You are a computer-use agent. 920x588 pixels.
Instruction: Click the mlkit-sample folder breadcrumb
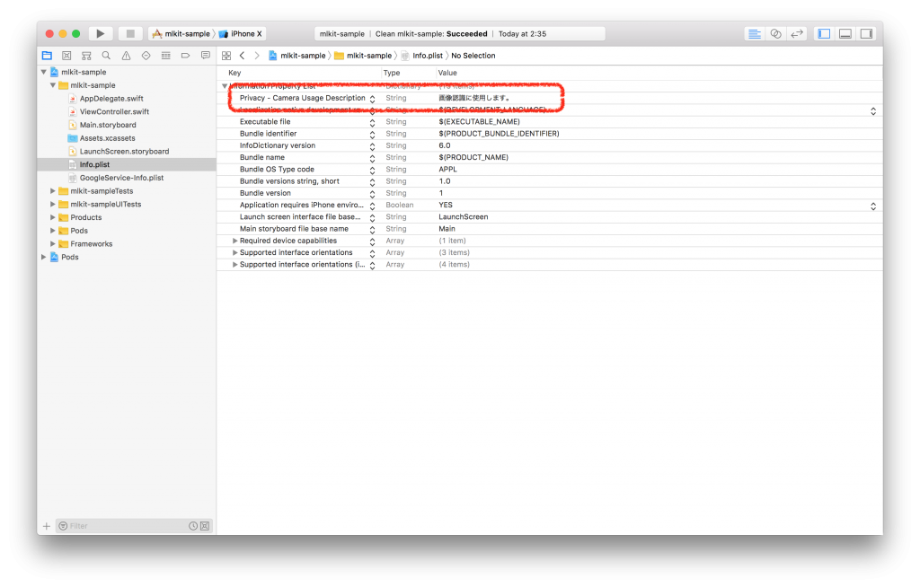pos(363,56)
